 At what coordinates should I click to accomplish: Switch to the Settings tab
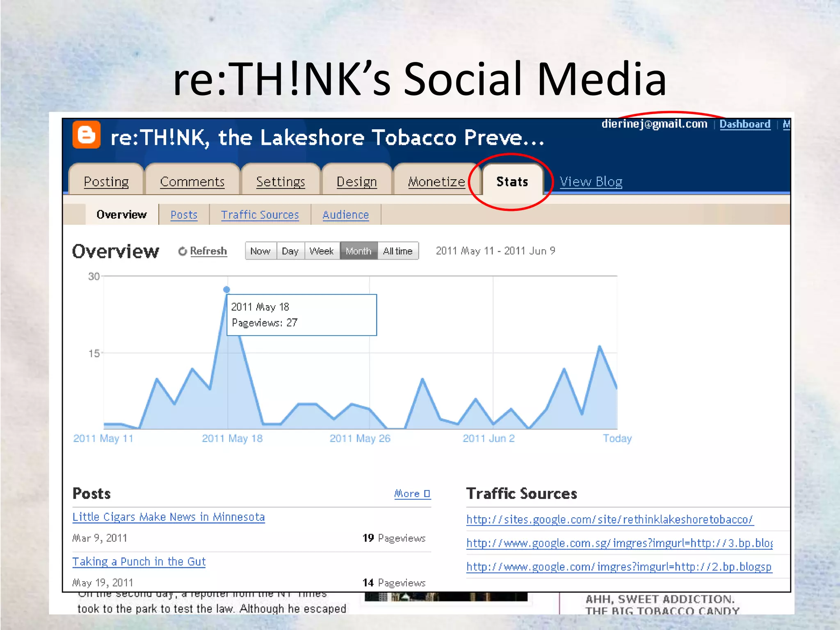281,181
